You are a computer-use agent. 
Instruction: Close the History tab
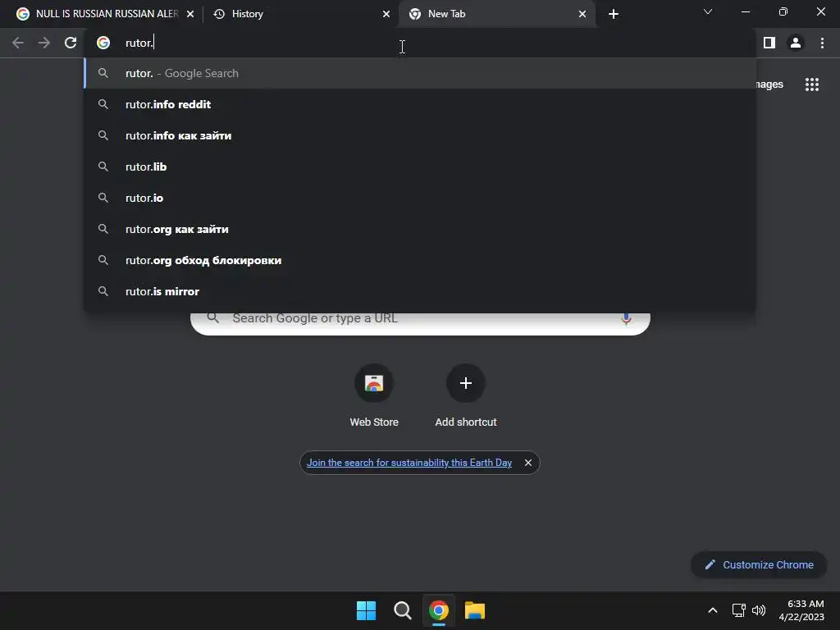tap(386, 14)
